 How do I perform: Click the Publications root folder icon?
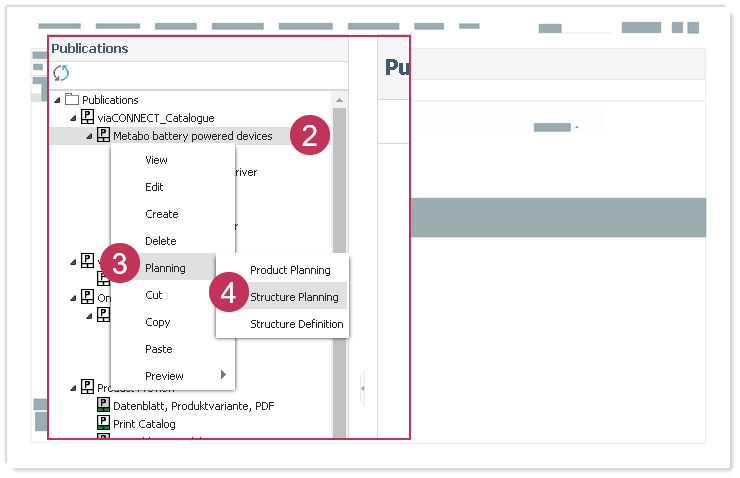coord(71,100)
